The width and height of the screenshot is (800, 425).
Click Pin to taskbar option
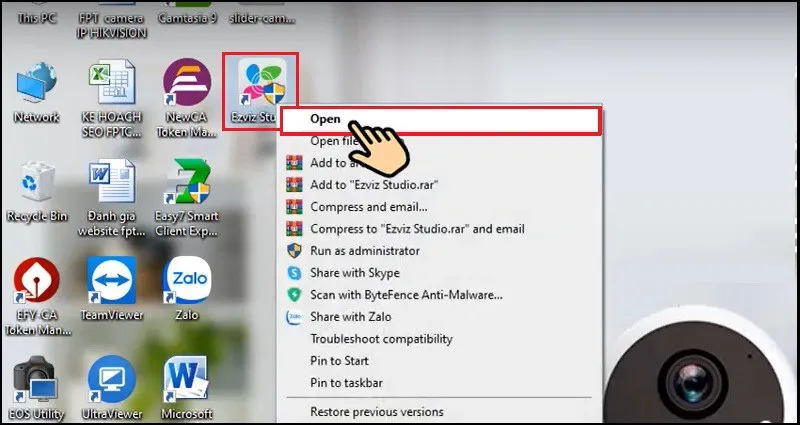[346, 383]
